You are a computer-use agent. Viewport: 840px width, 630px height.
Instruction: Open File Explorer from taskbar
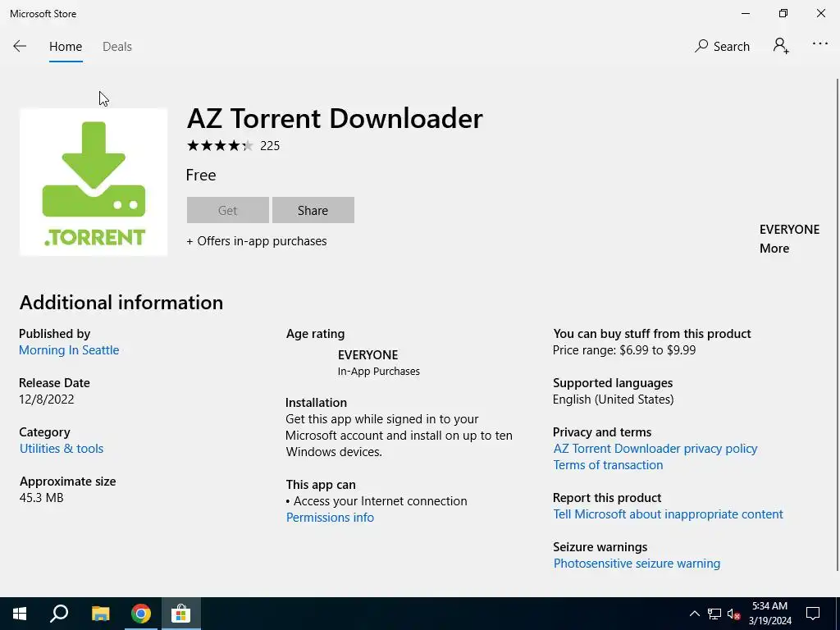coord(100,614)
